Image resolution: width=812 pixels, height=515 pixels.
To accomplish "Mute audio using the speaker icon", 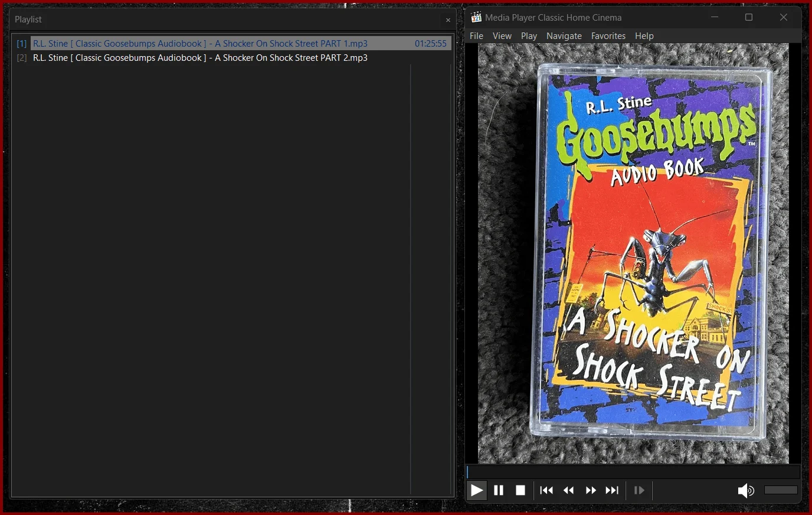I will click(746, 490).
